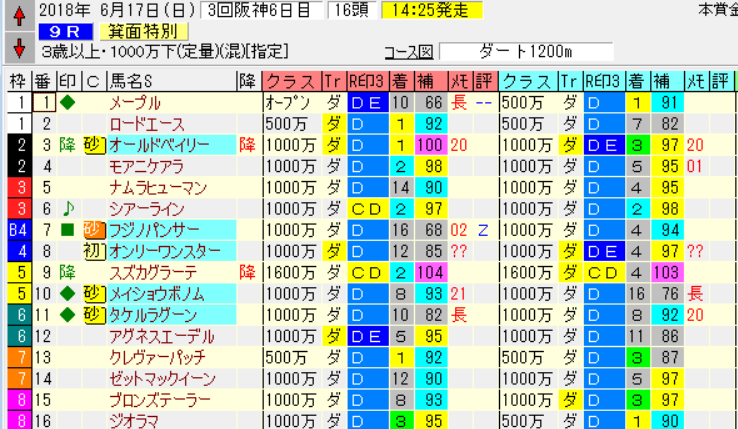Open the 箕面特別 race name label
The width and height of the screenshot is (738, 429).
click(144, 32)
